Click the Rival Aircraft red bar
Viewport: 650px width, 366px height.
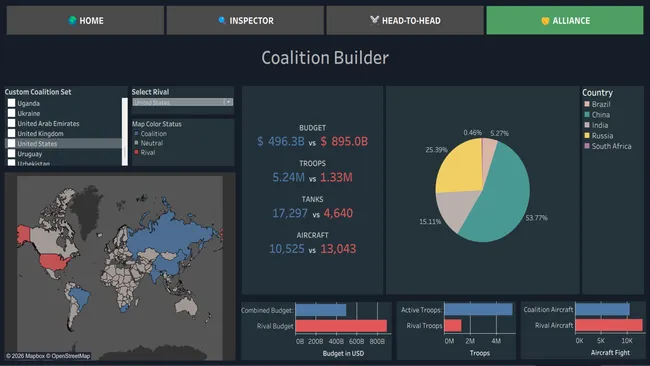(x=609, y=325)
